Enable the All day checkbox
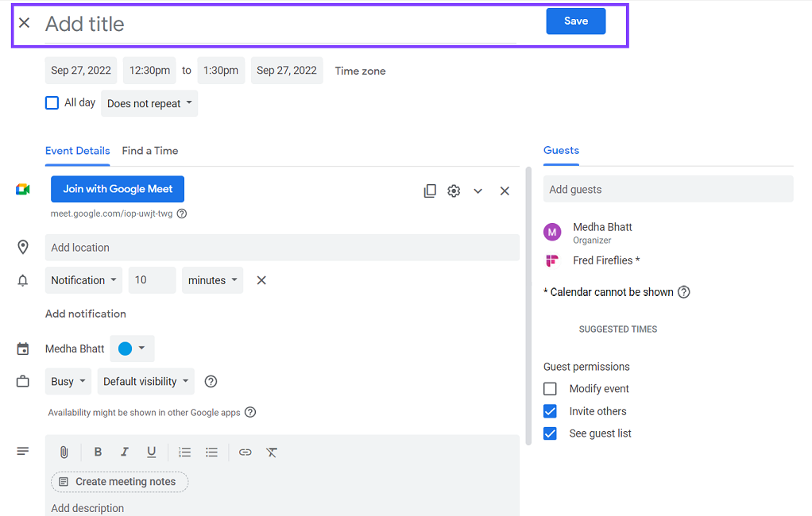812x516 pixels. (52, 102)
